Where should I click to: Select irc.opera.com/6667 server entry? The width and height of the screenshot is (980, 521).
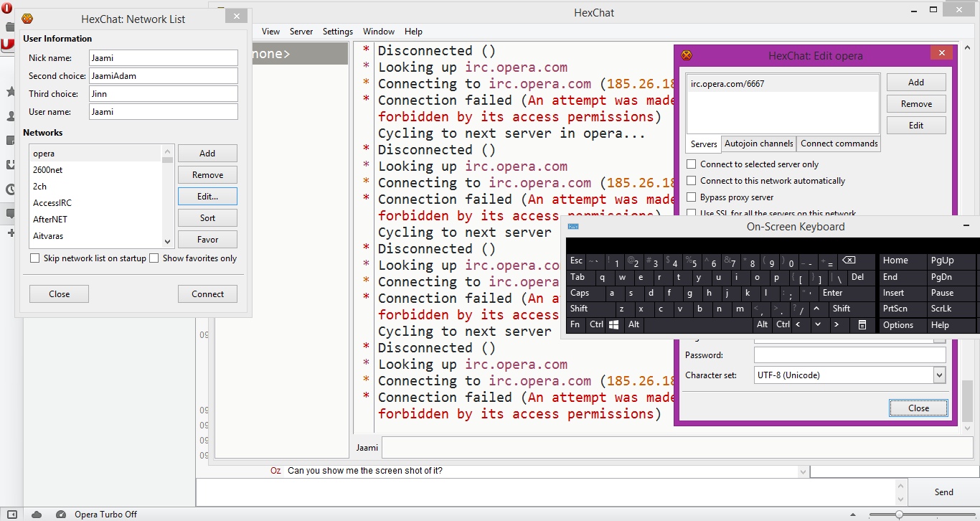(783, 84)
